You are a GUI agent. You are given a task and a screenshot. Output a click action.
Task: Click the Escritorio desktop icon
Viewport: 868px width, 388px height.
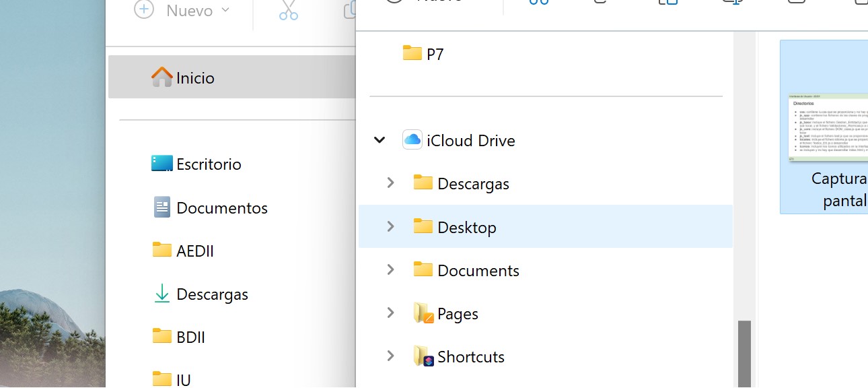coord(162,164)
